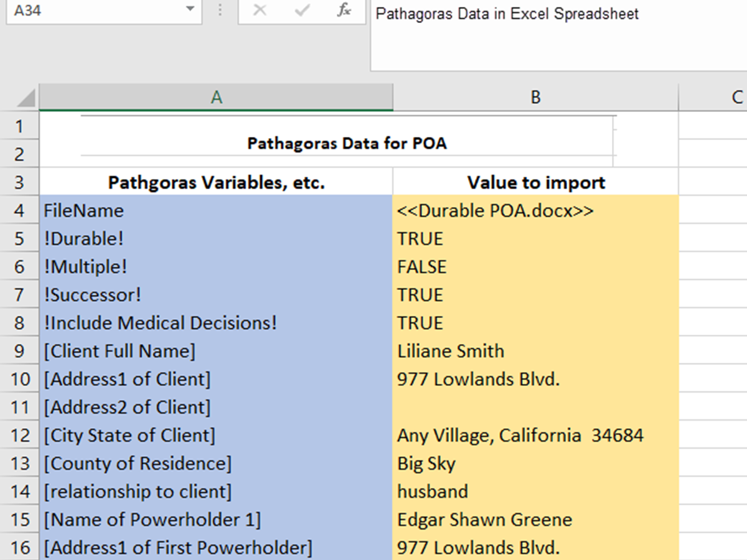This screenshot has height=560, width=747.
Task: Select the [Address2 of Client] cell
Action: point(216,407)
